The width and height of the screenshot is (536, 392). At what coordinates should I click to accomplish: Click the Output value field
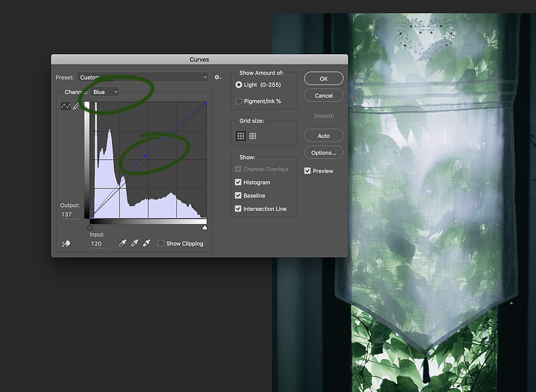[69, 215]
